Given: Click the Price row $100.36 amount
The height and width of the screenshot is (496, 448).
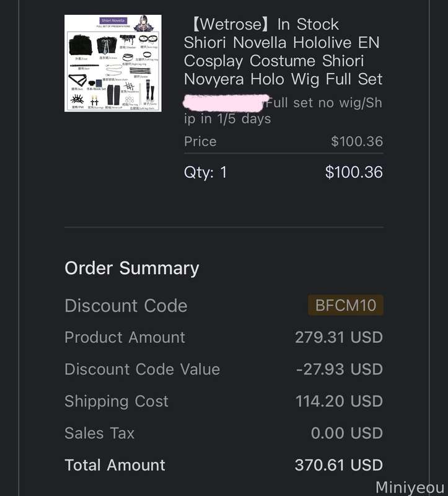Looking at the screenshot, I should coord(357,141).
